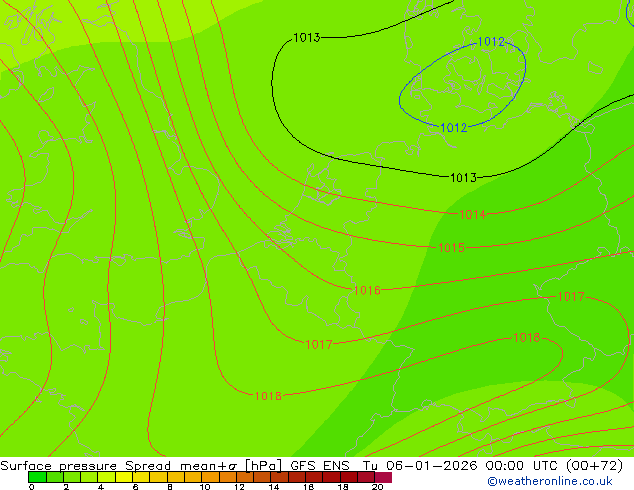Click the 'Surface pressure Spread' title text
Viewport: 634px width, 490px height.
click(86, 466)
